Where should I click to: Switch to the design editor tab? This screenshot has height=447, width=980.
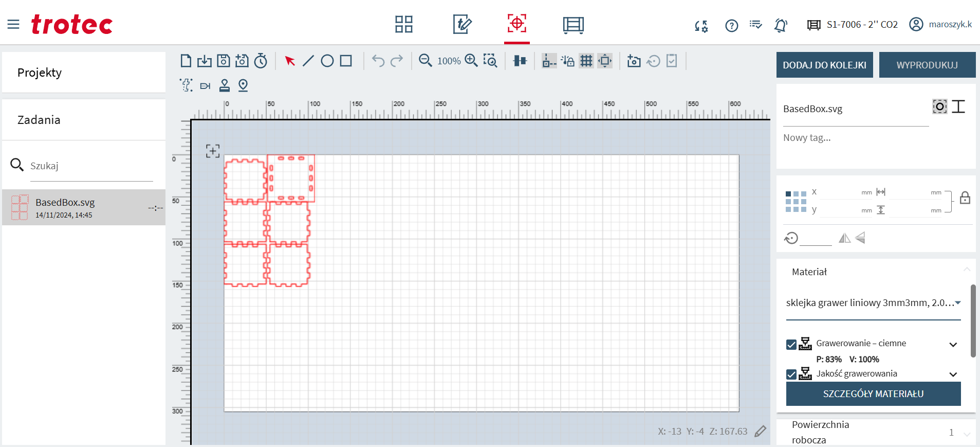click(463, 24)
